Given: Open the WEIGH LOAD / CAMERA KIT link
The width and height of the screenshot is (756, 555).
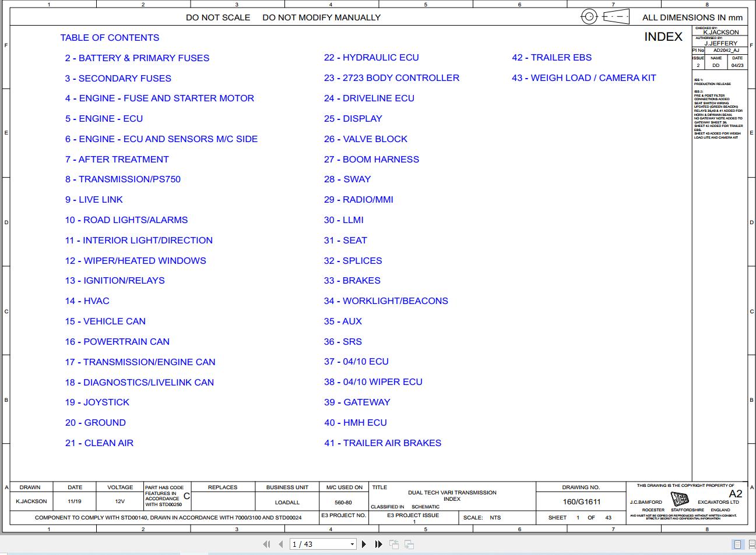Looking at the screenshot, I should click(584, 77).
